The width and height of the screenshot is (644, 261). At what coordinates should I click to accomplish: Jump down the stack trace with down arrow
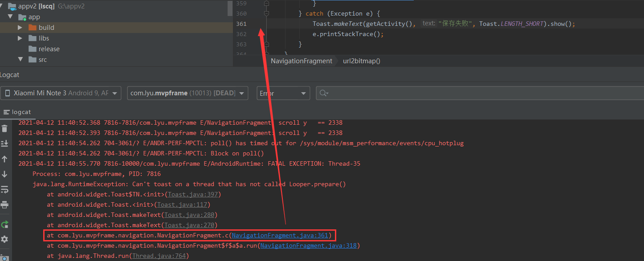[x=4, y=174]
